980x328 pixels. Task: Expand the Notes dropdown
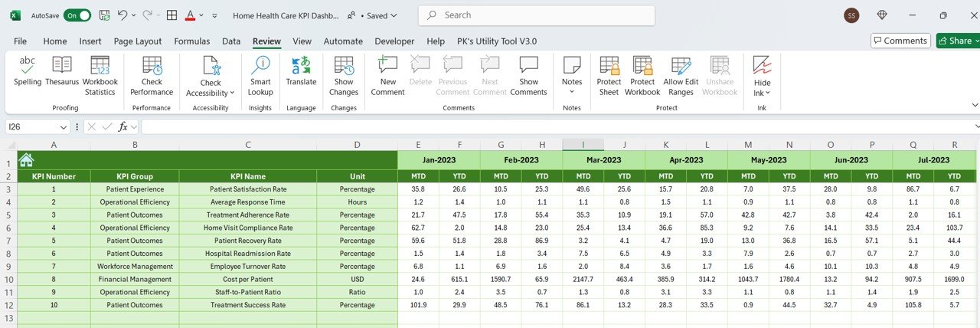pyautogui.click(x=572, y=93)
